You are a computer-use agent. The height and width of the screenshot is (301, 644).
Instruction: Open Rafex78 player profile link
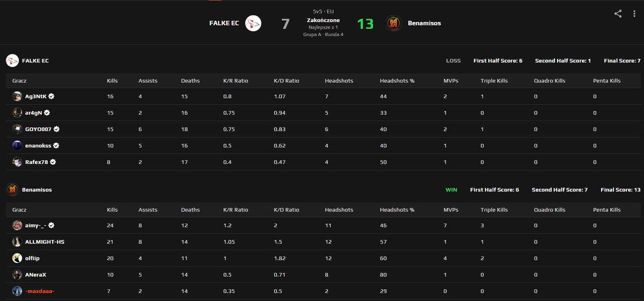[x=37, y=162]
